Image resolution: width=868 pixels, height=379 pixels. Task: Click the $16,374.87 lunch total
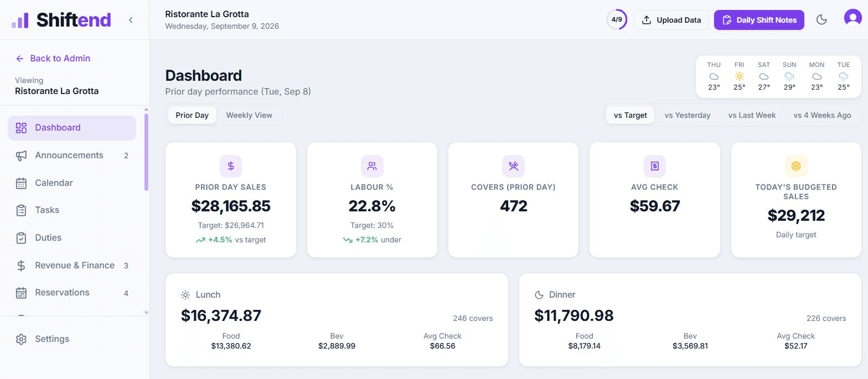pos(221,315)
